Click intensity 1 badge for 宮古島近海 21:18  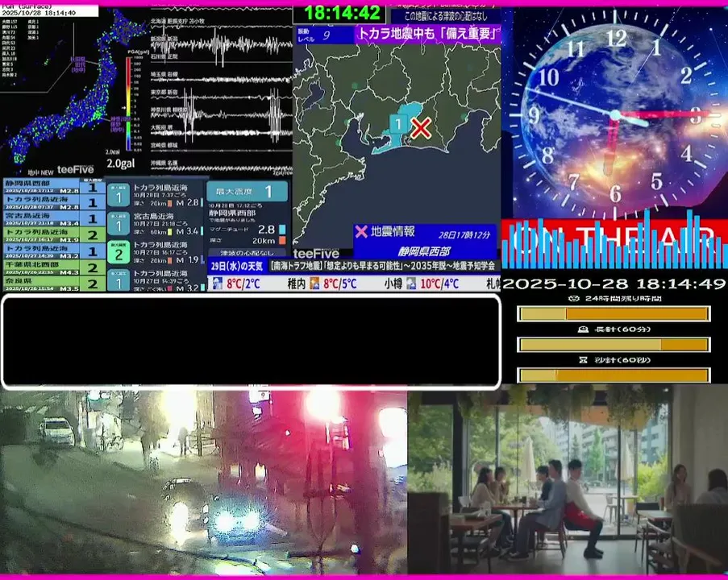click(x=119, y=224)
